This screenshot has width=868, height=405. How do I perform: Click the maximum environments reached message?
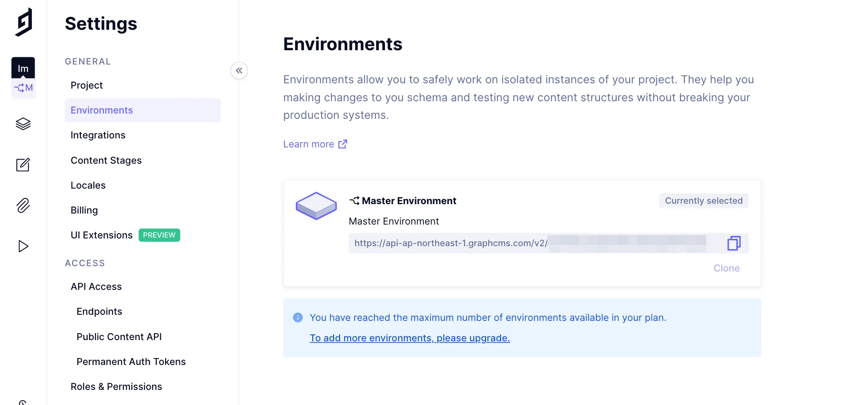(488, 318)
